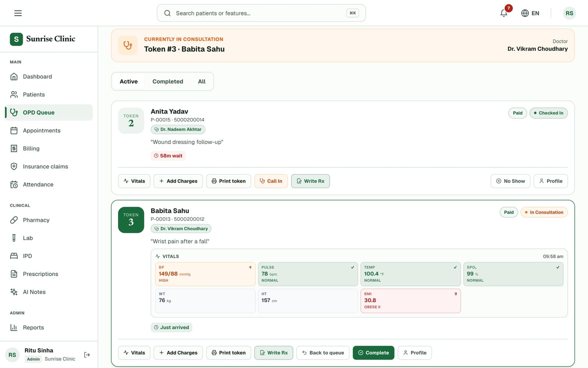Switch to the Active queue tab
Image resolution: width=588 pixels, height=368 pixels.
tap(129, 81)
